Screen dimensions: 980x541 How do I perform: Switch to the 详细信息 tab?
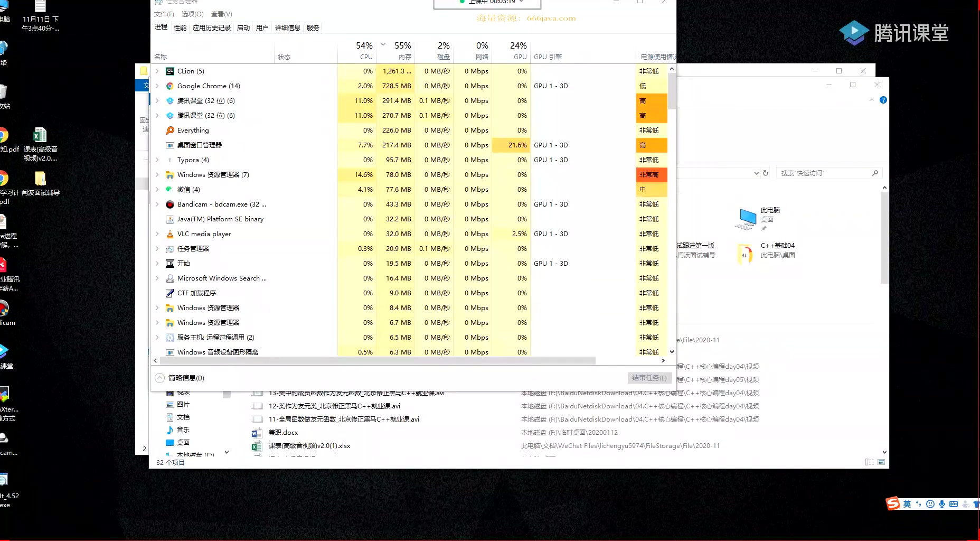pyautogui.click(x=288, y=28)
